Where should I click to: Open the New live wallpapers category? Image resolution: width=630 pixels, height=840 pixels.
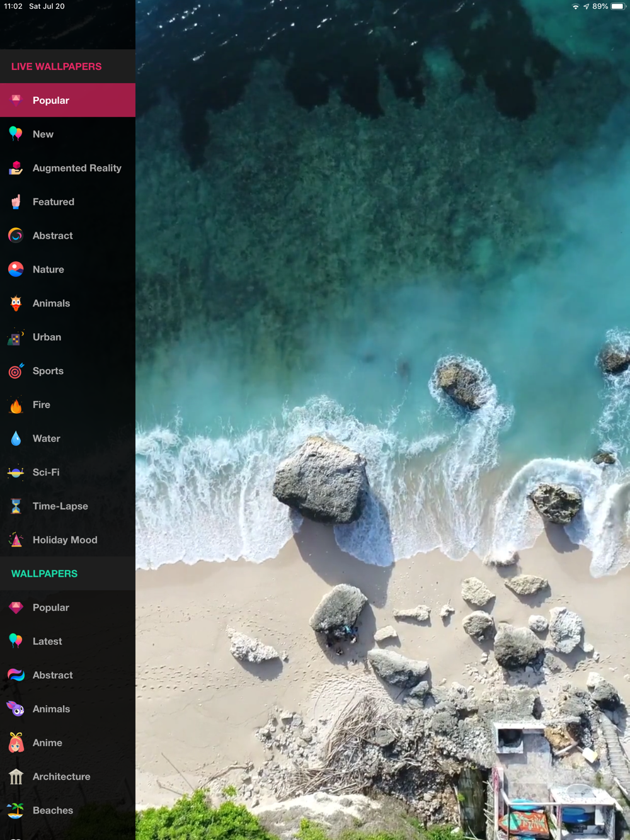click(67, 134)
